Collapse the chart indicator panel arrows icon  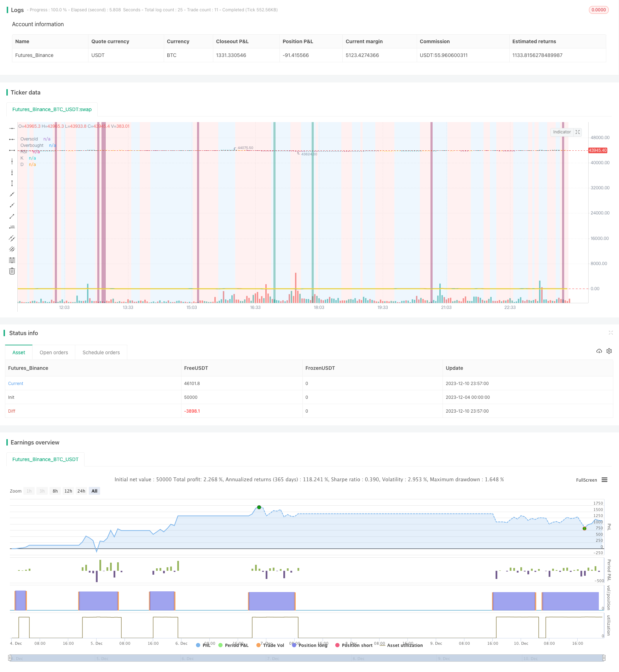578,132
